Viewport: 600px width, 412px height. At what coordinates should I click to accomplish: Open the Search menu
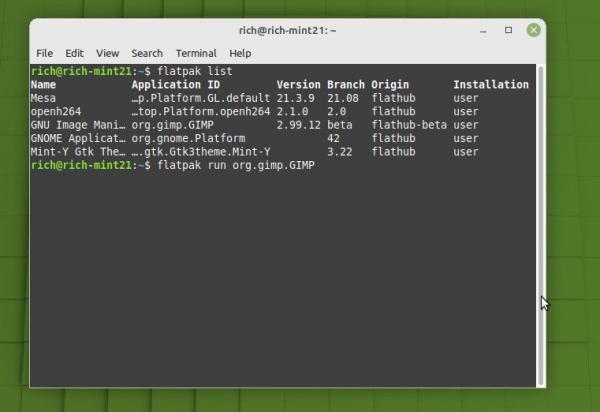tap(147, 53)
